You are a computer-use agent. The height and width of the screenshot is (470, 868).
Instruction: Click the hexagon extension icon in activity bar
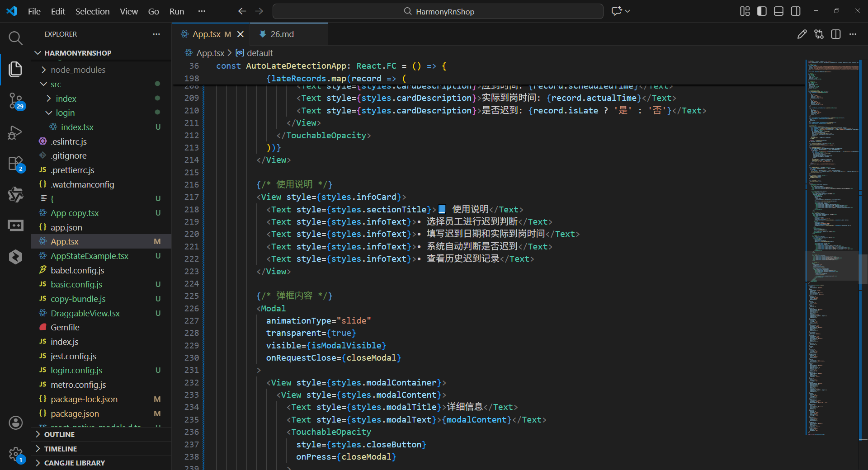pos(15,257)
